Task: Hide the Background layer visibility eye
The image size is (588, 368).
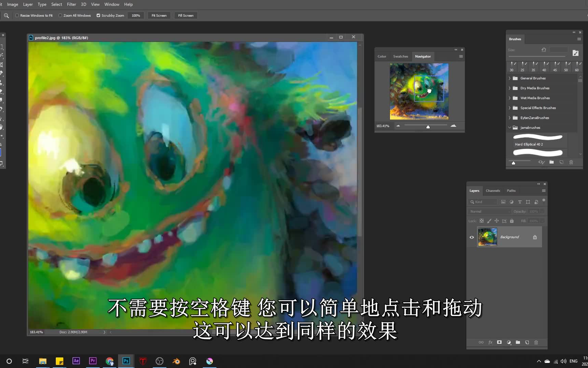Action: pyautogui.click(x=472, y=237)
